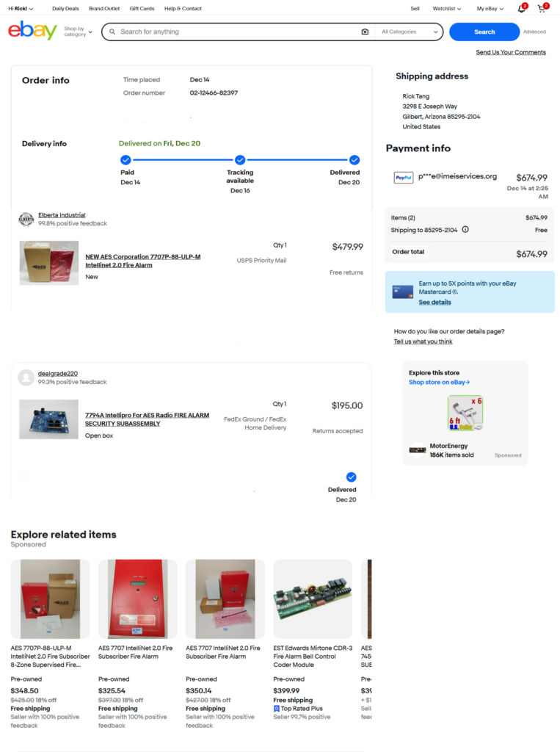
Task: Open Daily Deals in top menu
Action: point(65,9)
